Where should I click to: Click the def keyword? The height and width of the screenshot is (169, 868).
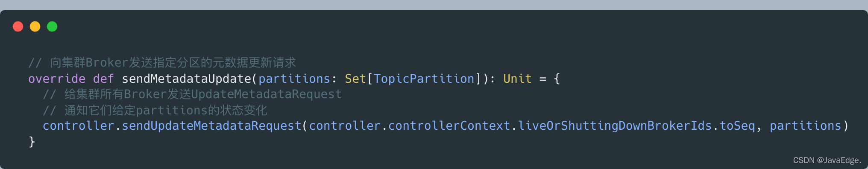click(103, 79)
